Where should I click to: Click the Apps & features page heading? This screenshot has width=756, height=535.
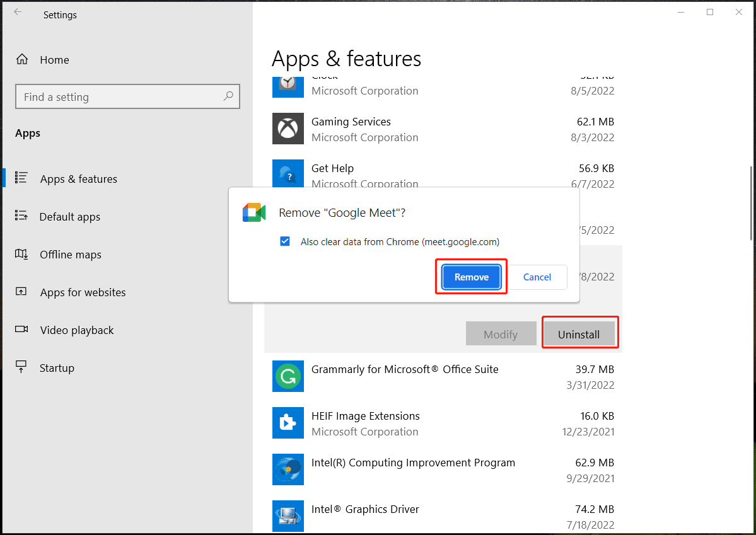(x=346, y=59)
